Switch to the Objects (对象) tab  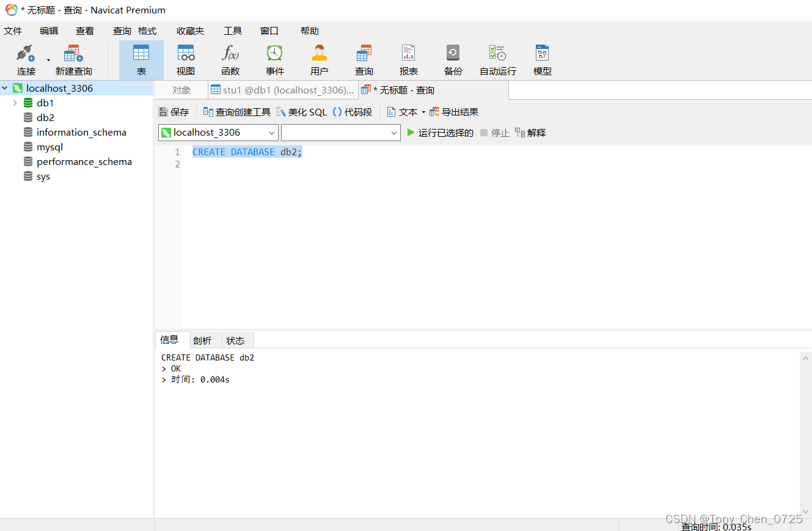point(181,90)
